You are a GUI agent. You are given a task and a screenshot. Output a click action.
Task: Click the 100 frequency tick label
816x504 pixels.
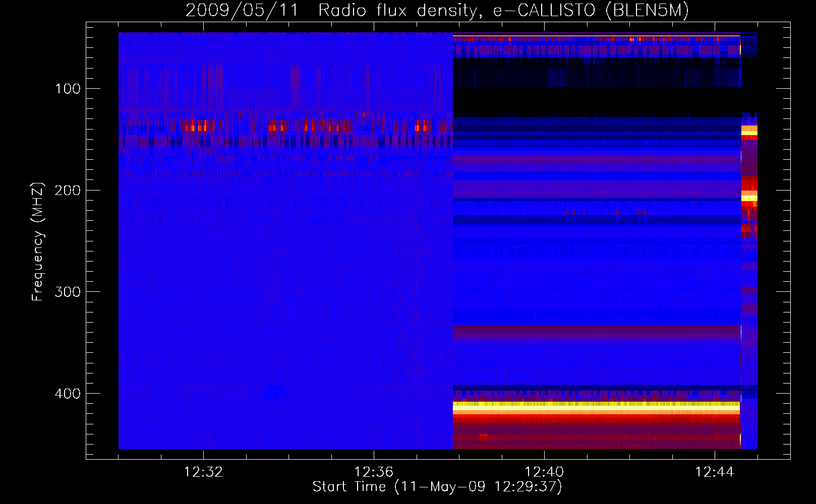[x=68, y=89]
